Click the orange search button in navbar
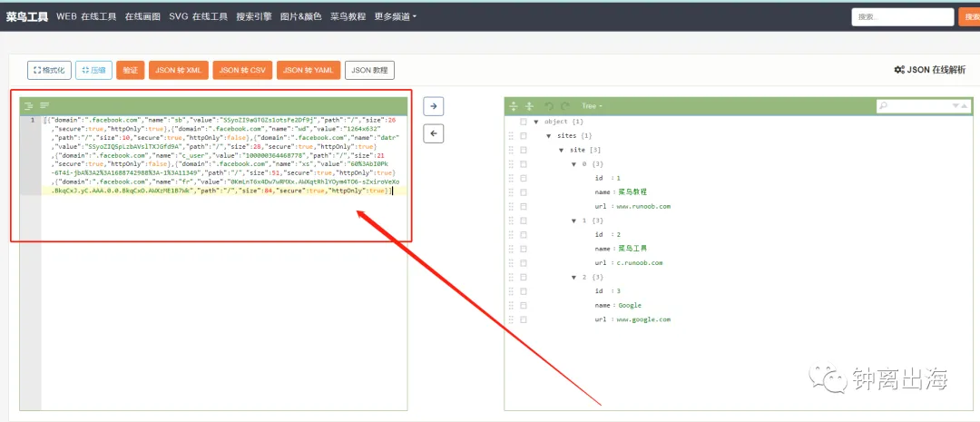The width and height of the screenshot is (980, 422). 969,17
